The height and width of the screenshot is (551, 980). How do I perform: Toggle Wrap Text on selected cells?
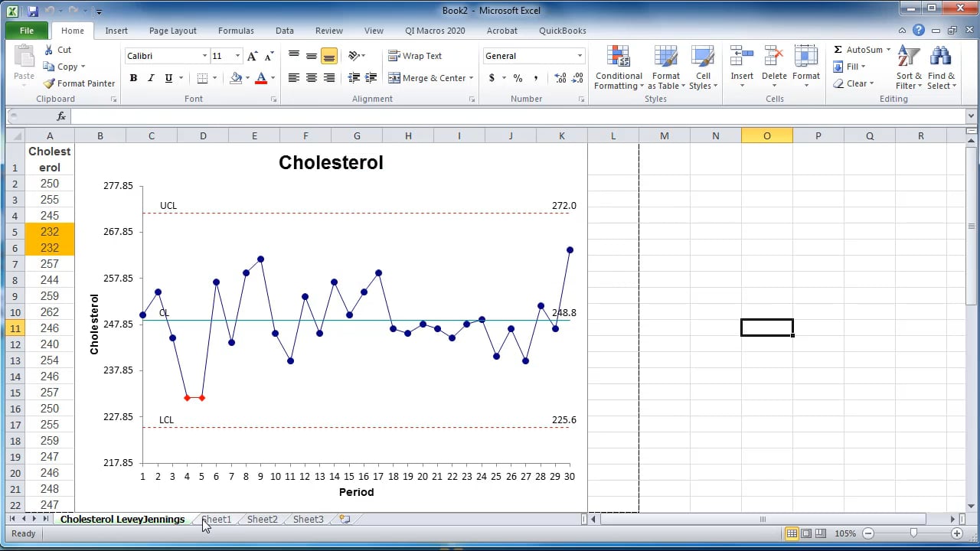click(x=415, y=56)
